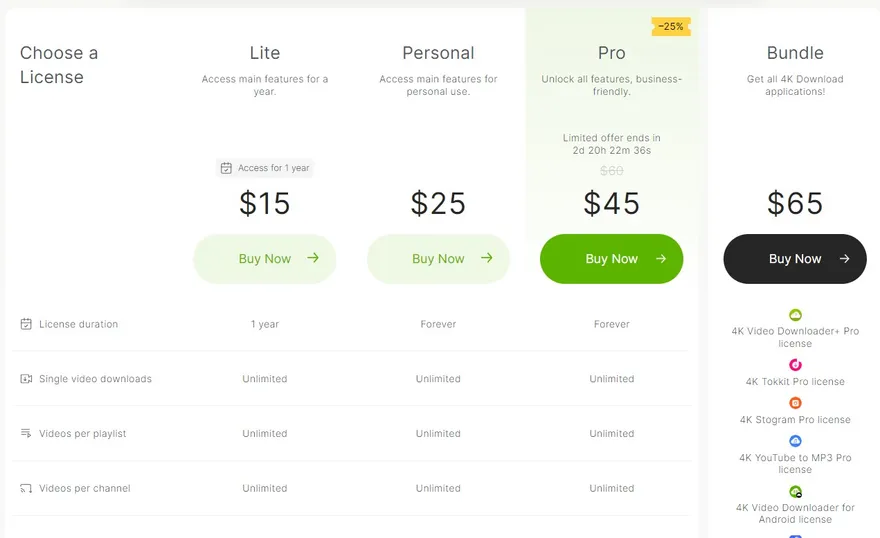Click the -25% discount badge on Pro
This screenshot has height=538, width=880.
(671, 26)
